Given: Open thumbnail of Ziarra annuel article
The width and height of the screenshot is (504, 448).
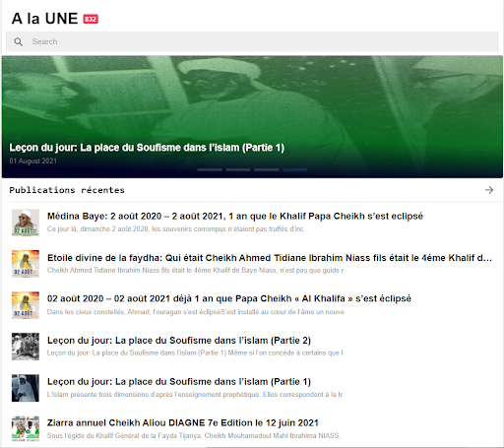Looking at the screenshot, I should [26, 429].
